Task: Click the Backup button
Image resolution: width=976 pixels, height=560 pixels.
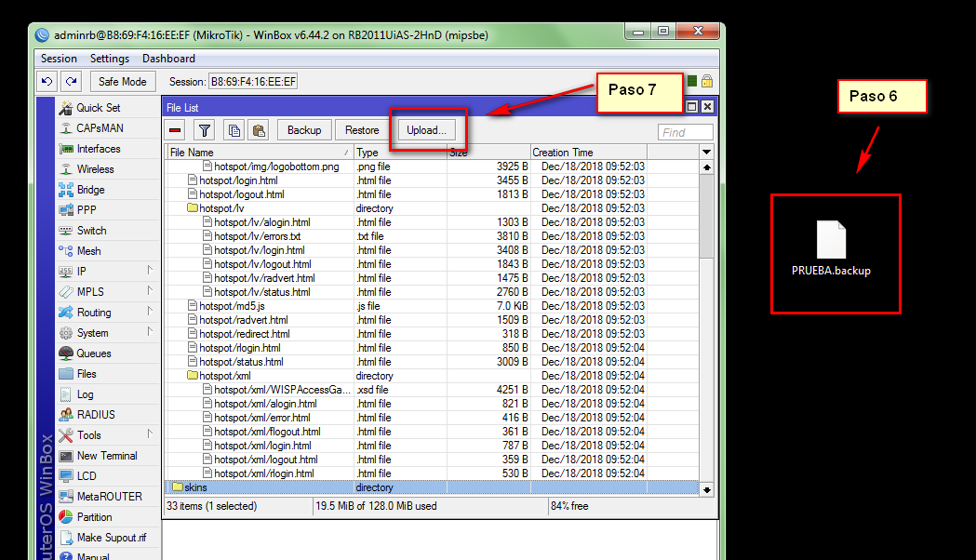Action: 304,130
